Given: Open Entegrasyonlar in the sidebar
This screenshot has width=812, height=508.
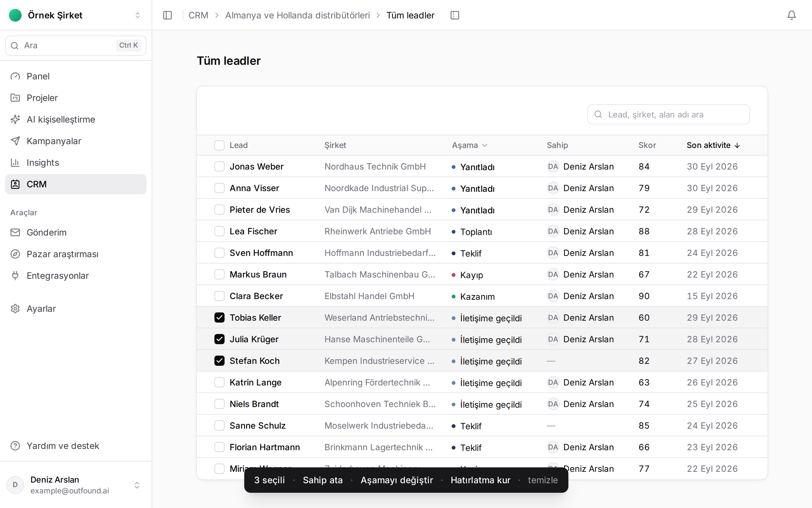Looking at the screenshot, I should (x=76, y=276).
